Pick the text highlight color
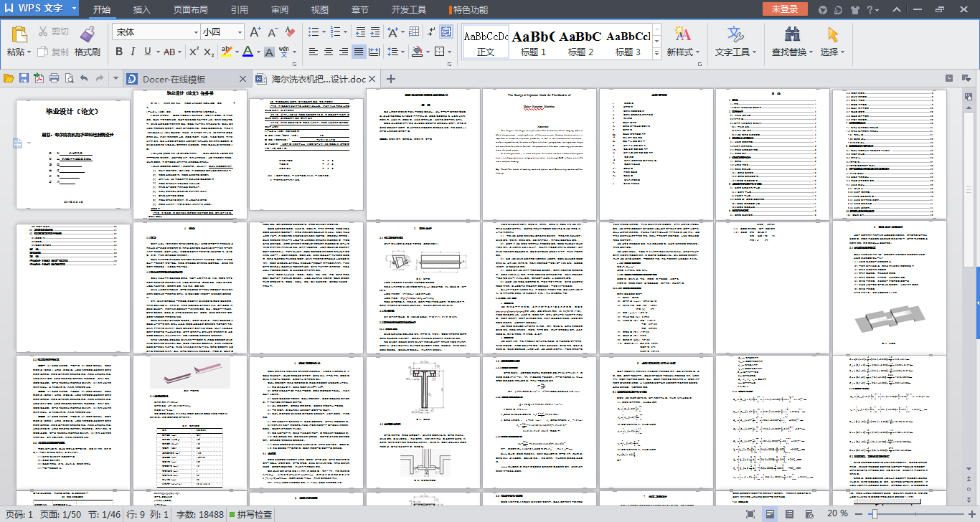This screenshot has height=522, width=980. 226,52
